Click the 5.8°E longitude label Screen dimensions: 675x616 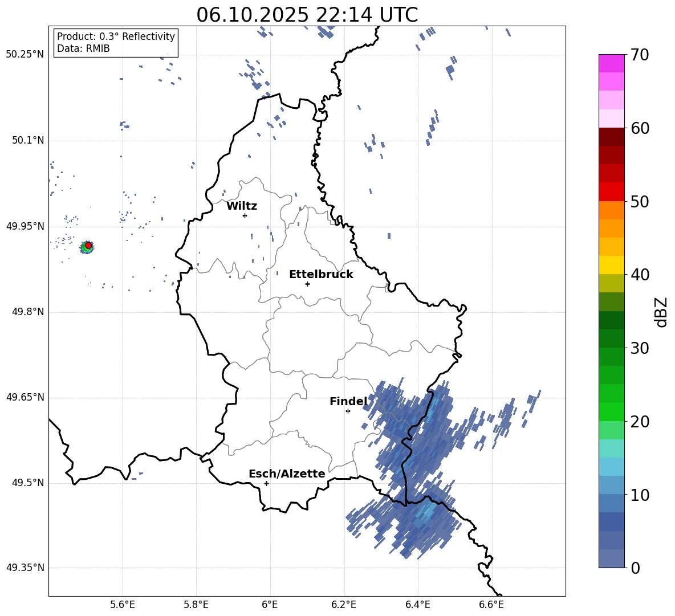tap(196, 605)
